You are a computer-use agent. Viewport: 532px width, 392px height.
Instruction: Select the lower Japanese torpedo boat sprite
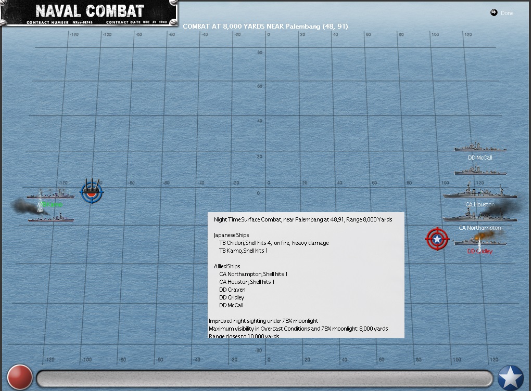pyautogui.click(x=51, y=217)
